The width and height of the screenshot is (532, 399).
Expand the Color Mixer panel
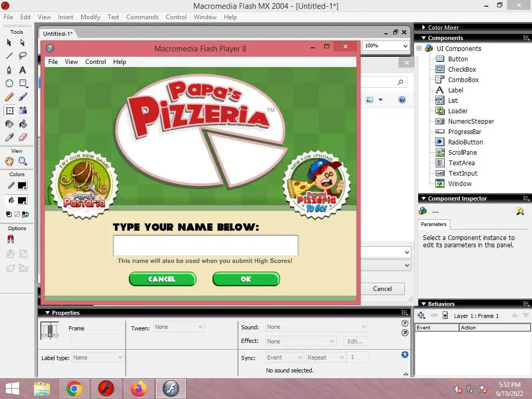coord(423,27)
